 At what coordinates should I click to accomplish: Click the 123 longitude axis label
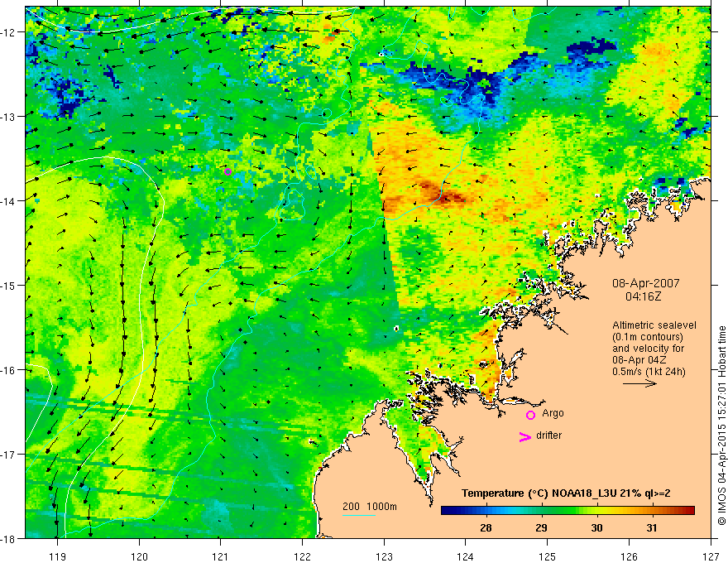pyautogui.click(x=384, y=556)
